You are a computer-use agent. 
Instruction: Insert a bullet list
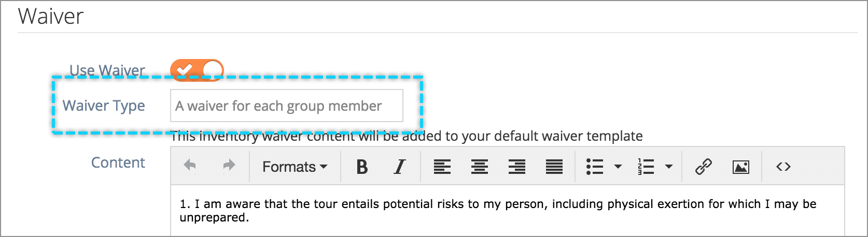594,167
